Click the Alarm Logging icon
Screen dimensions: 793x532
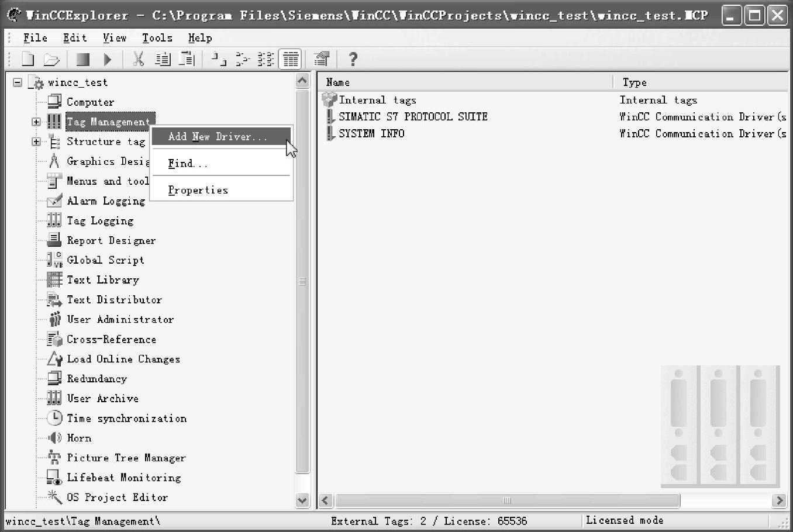click(x=54, y=201)
